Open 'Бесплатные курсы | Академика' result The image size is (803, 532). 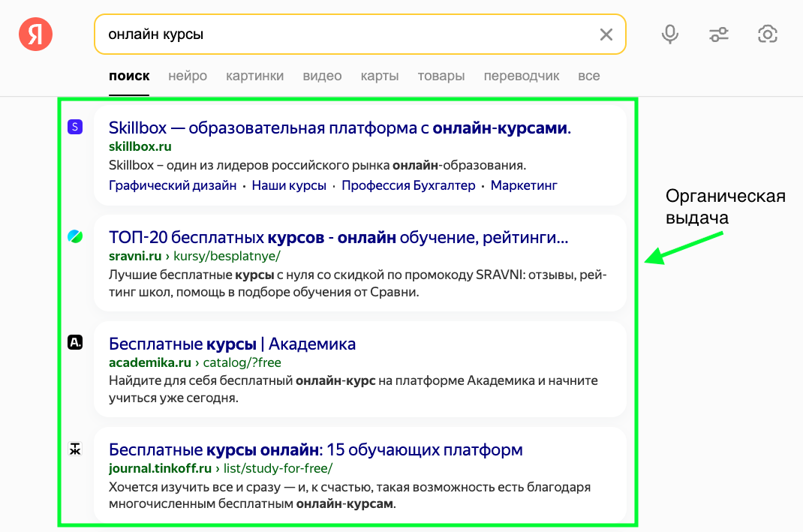click(x=232, y=344)
